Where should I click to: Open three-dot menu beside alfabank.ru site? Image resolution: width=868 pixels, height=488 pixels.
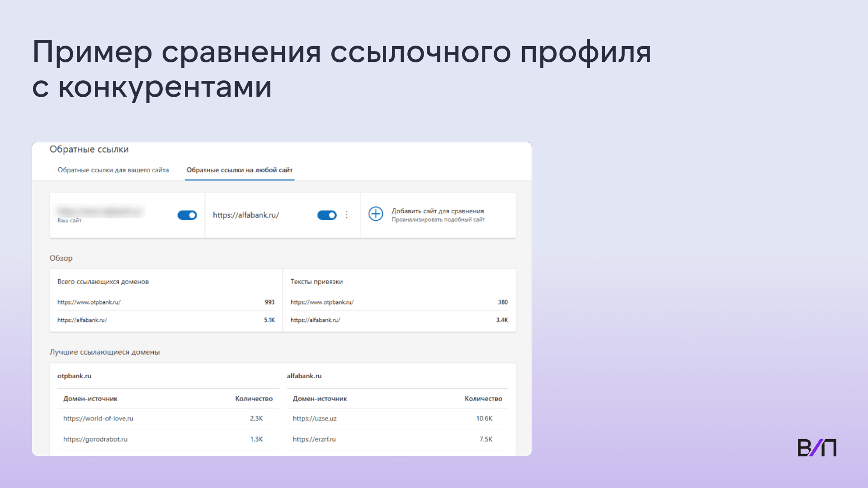pos(347,215)
